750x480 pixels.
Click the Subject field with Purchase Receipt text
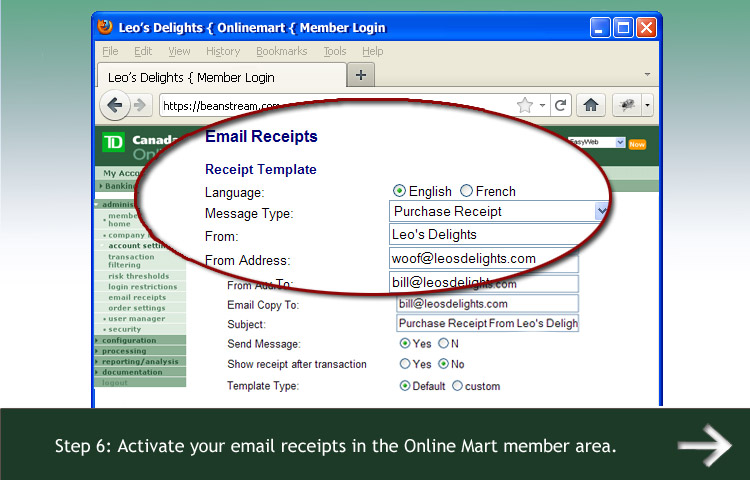[487, 323]
